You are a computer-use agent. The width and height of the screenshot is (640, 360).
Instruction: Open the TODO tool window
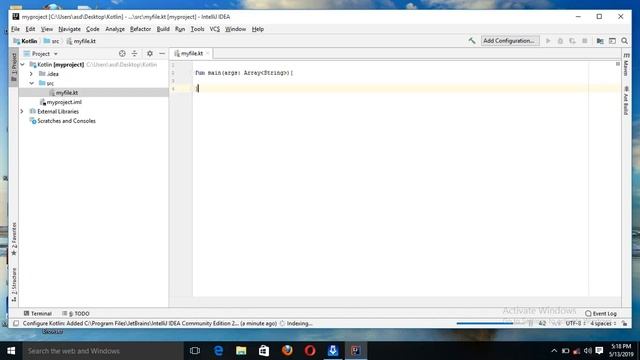[x=76, y=313]
